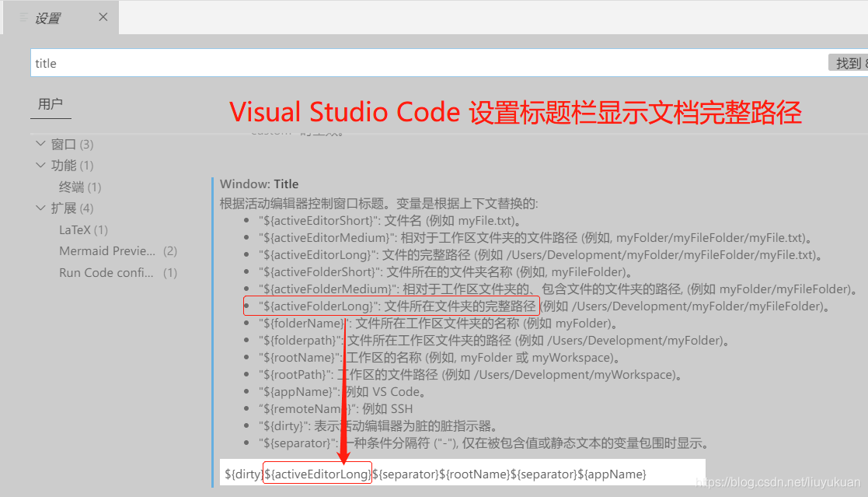The image size is (868, 497).
Task: Collapse the 功能 (1) category chevron
Action: point(40,165)
